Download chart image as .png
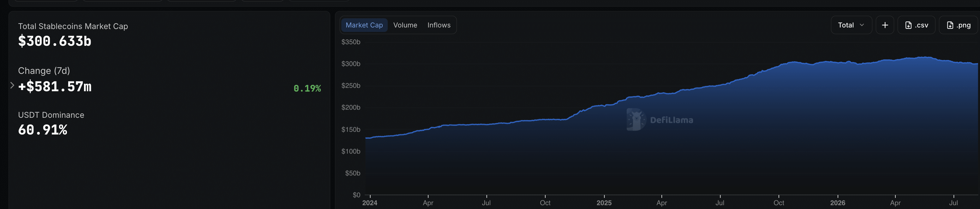980x209 pixels. tap(958, 25)
